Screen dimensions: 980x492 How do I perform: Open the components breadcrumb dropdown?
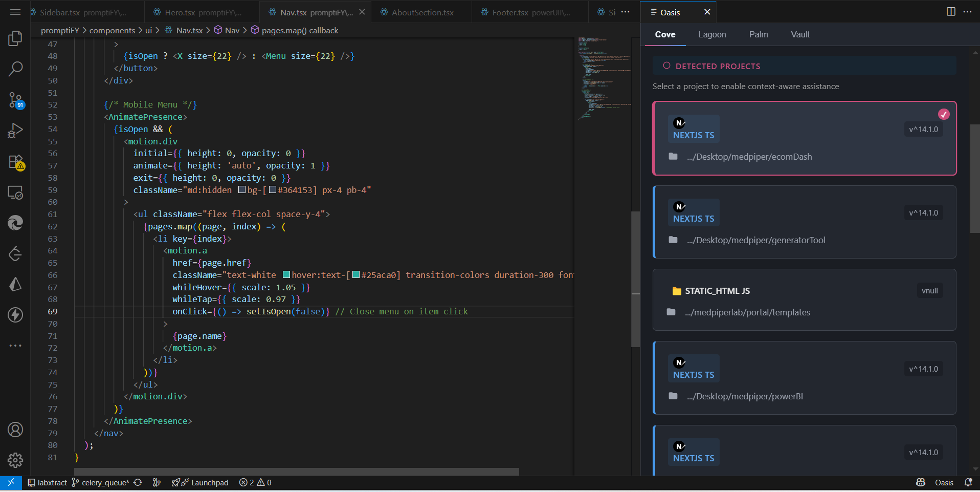[112, 30]
